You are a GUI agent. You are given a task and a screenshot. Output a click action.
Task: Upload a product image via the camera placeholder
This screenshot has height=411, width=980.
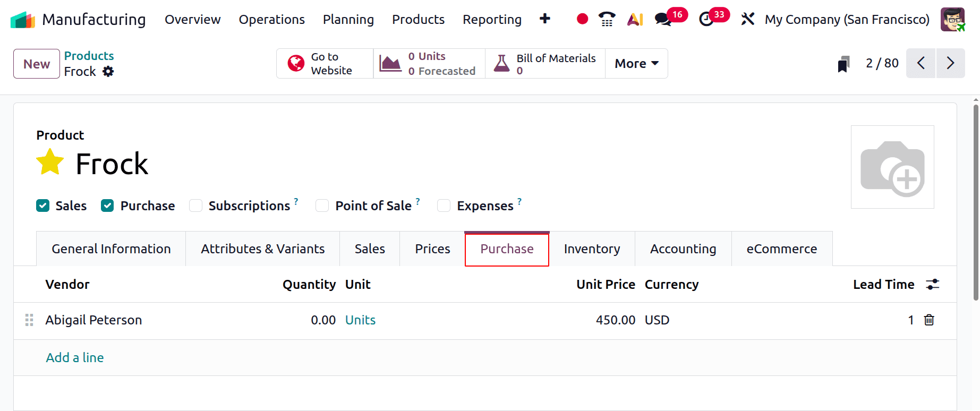tap(892, 167)
